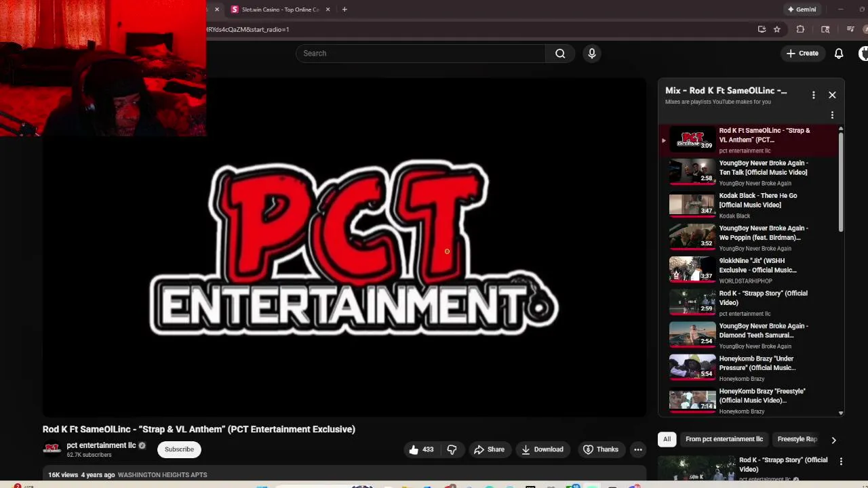Click the video title text
This screenshot has height=488, width=868.
[199, 429]
